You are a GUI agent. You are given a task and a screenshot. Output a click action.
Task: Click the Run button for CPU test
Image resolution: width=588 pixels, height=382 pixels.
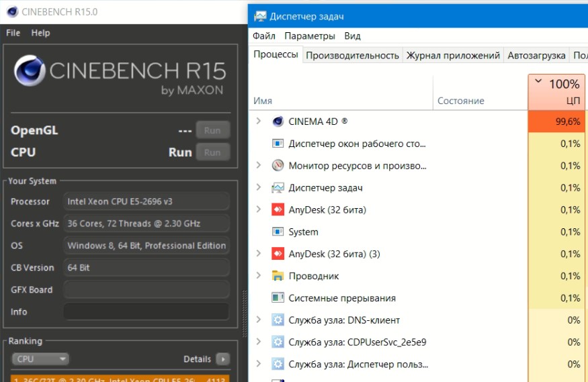[212, 152]
